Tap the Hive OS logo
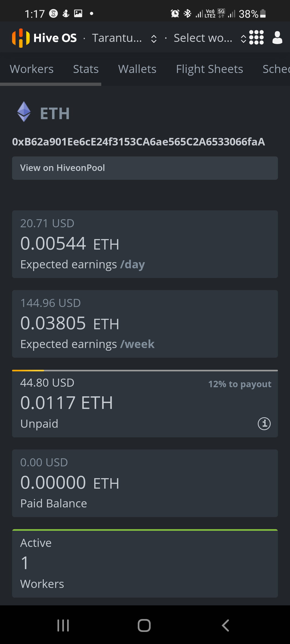The width and height of the screenshot is (290, 644). click(x=44, y=38)
